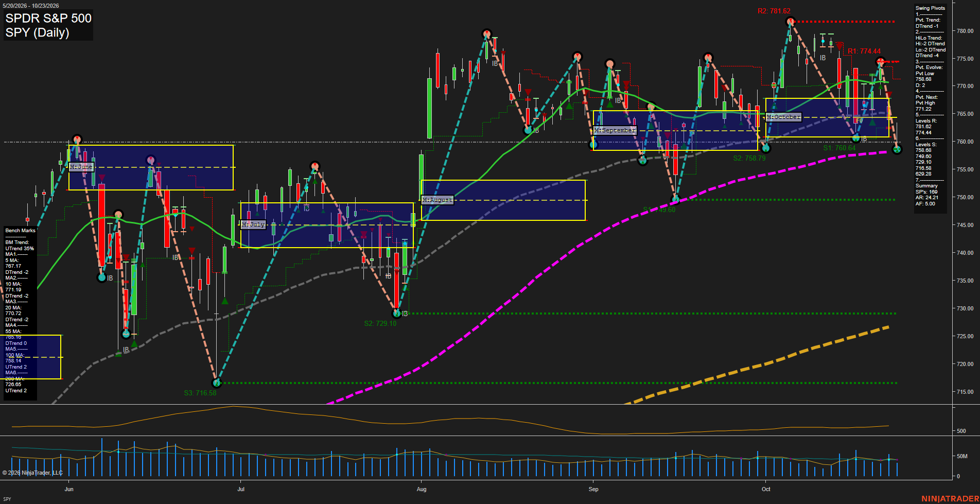Click the R1: 774.44 resistance label

(x=864, y=51)
